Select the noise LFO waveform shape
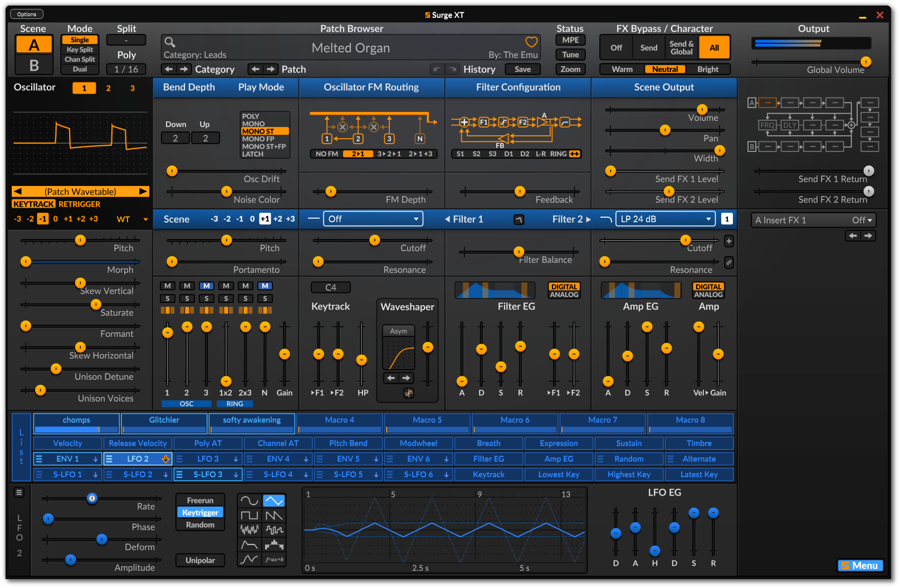The image size is (900, 588). tap(250, 530)
